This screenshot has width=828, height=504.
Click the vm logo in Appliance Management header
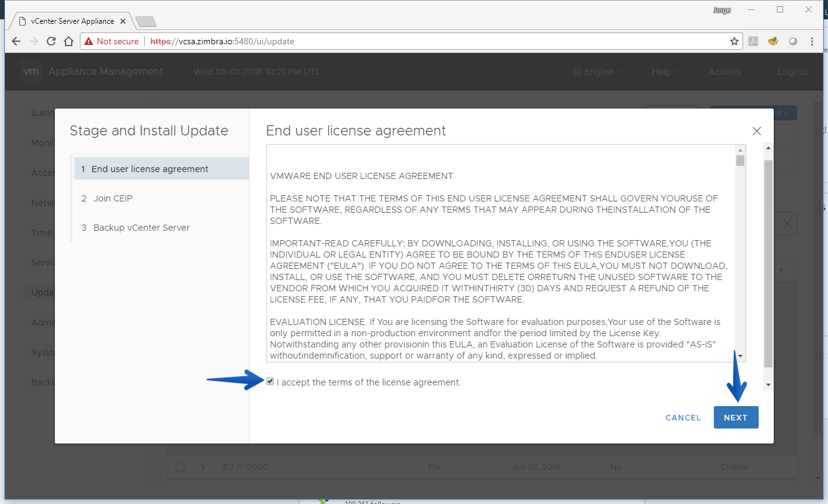(31, 72)
